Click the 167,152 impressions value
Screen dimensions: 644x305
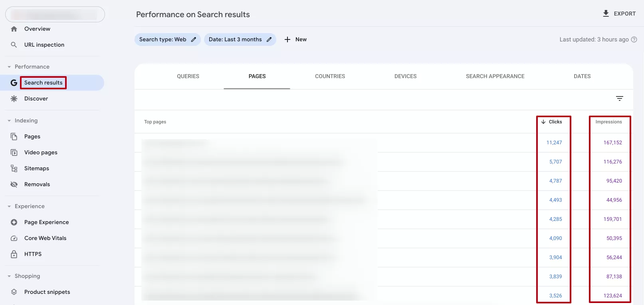point(613,143)
